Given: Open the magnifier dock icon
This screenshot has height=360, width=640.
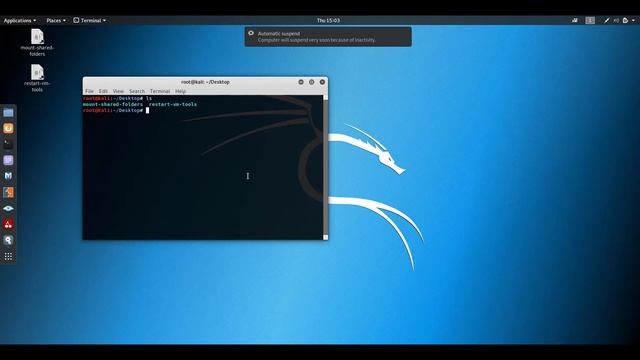Looking at the screenshot, I should 8,240.
